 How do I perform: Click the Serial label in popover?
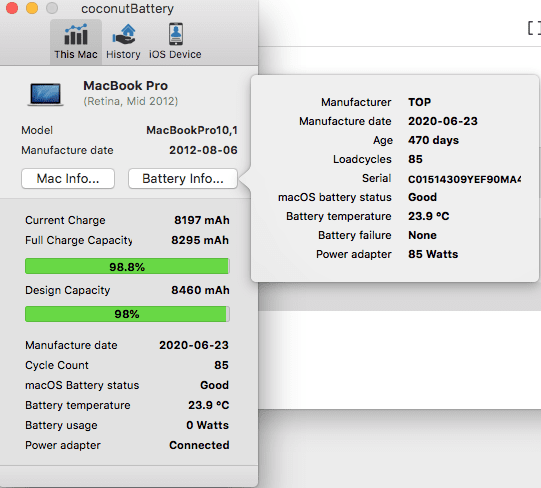click(376, 178)
